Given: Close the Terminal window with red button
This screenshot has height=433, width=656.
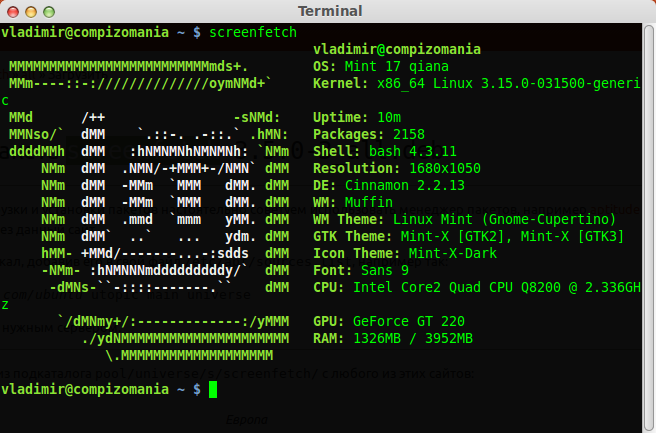Looking at the screenshot, I should click(13, 12).
